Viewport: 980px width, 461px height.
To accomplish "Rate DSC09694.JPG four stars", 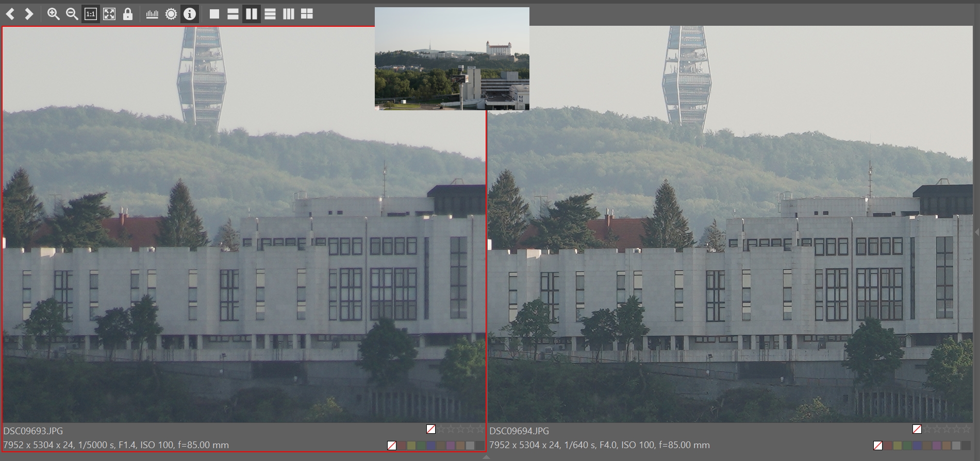I will tap(957, 429).
